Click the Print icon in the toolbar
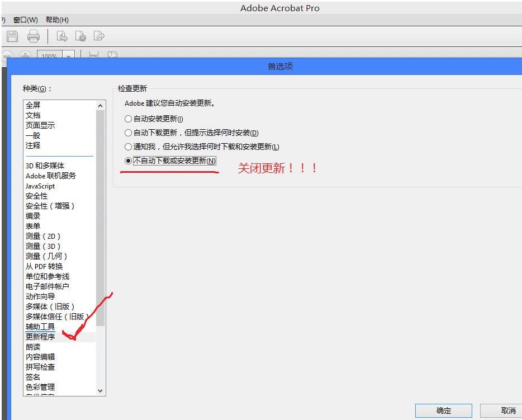The width and height of the screenshot is (522, 420). tap(34, 36)
